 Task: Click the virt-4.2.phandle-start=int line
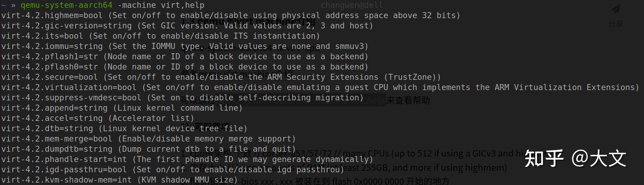[x=187, y=159]
